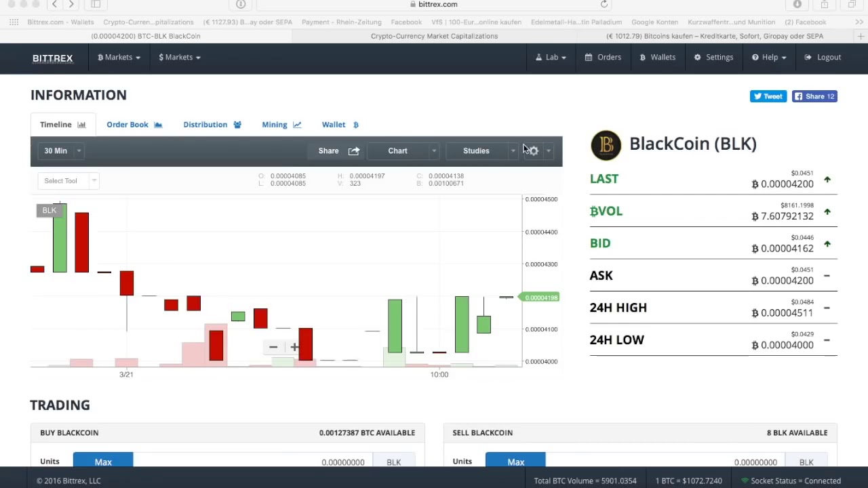868x488 pixels.
Task: Reload the page in Safari
Action: [x=604, y=4]
